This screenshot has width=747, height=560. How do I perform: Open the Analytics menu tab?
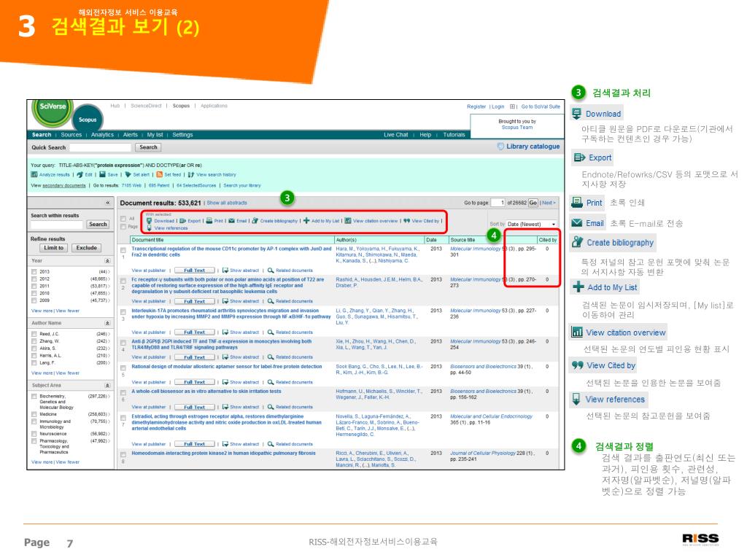click(102, 135)
